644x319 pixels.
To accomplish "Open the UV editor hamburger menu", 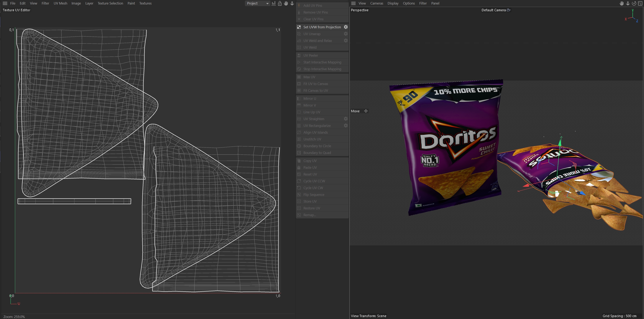I will click(x=5, y=3).
